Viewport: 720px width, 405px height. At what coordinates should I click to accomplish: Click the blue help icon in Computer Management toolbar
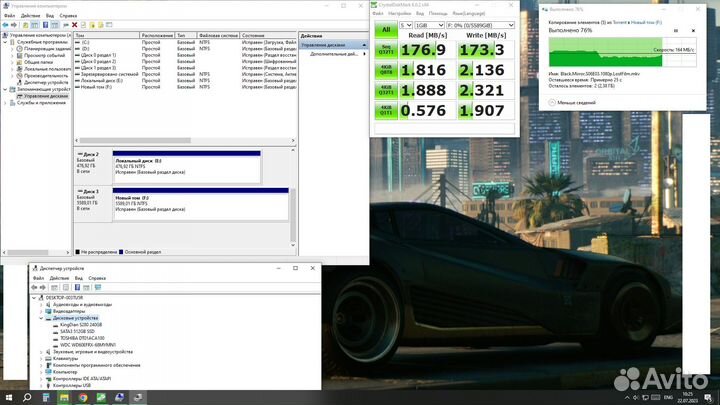[45, 25]
